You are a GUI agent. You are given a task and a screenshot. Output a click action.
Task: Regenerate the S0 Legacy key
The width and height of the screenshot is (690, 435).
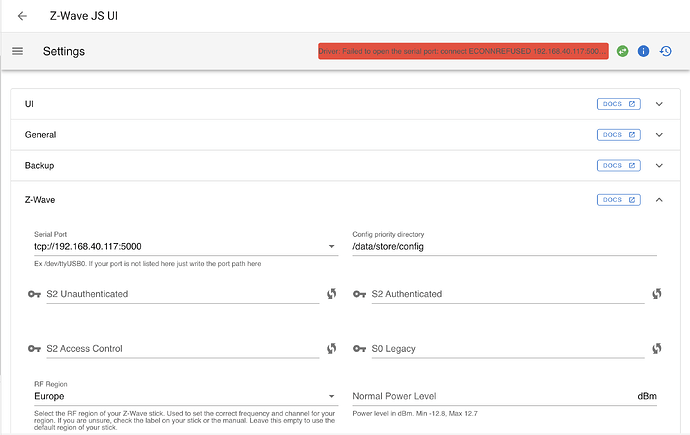657,349
